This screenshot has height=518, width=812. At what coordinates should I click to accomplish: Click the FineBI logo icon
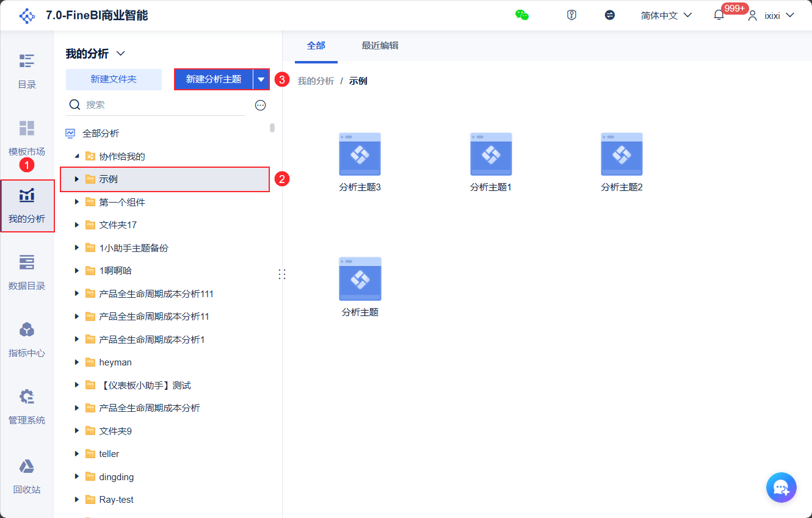coord(27,15)
